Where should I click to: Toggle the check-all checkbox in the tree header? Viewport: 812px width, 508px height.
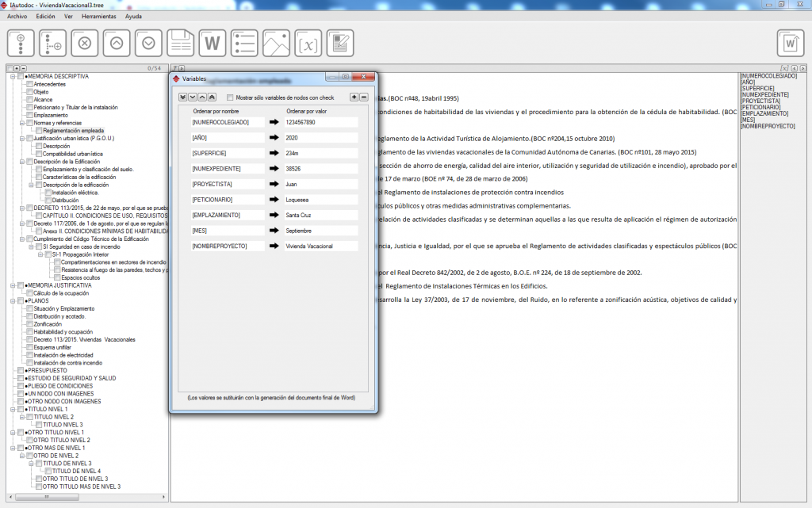[x=10, y=68]
